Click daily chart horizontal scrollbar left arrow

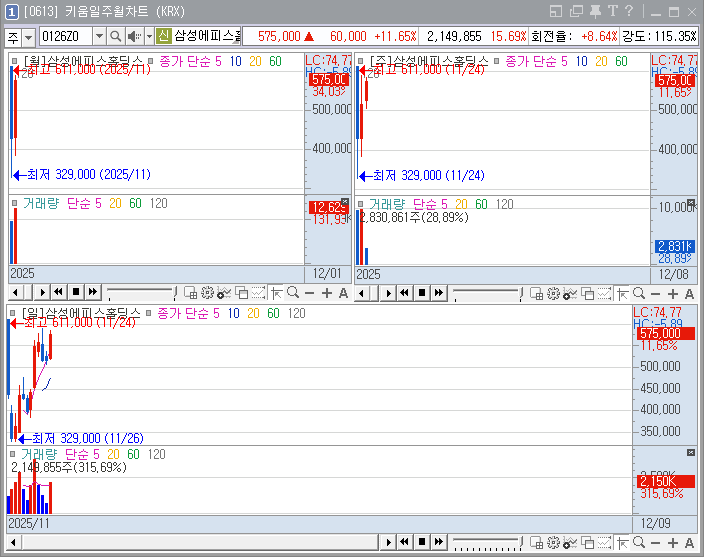[13, 542]
